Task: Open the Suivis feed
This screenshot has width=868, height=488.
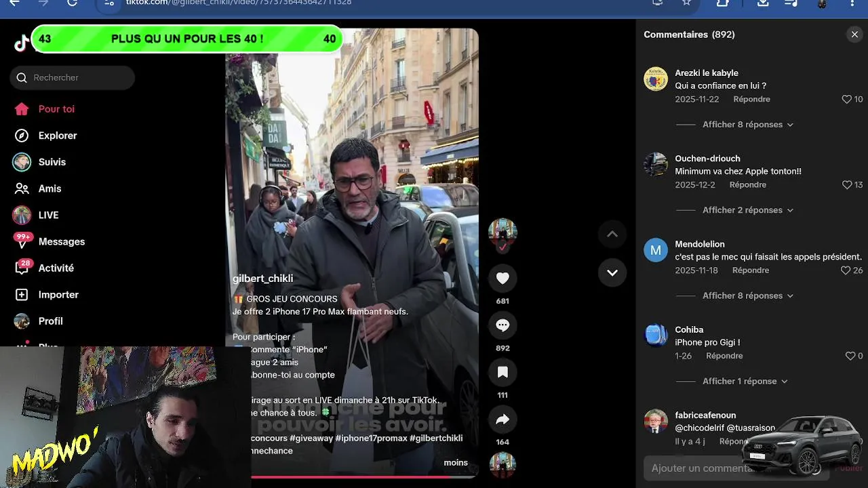Action: [52, 162]
